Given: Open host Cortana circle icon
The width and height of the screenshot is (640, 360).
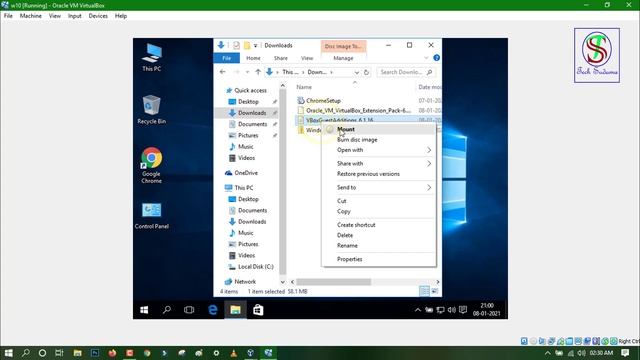Looking at the screenshot, I should point(42,353).
